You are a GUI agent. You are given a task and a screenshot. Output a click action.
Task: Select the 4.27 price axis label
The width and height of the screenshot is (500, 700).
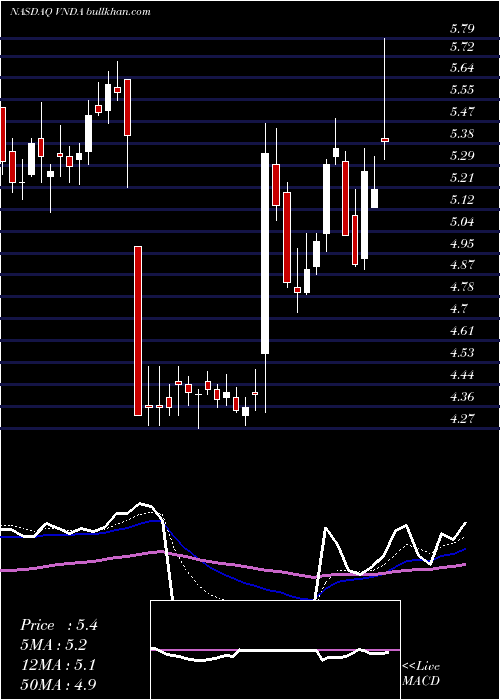click(462, 418)
